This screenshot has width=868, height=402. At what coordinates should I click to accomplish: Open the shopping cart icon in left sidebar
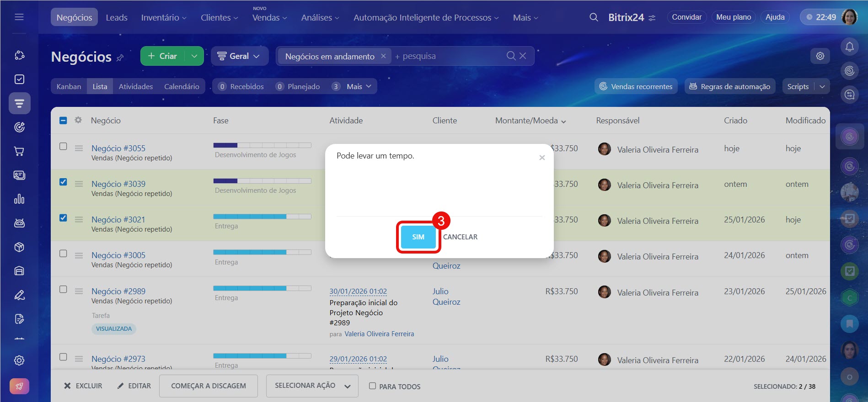(19, 151)
